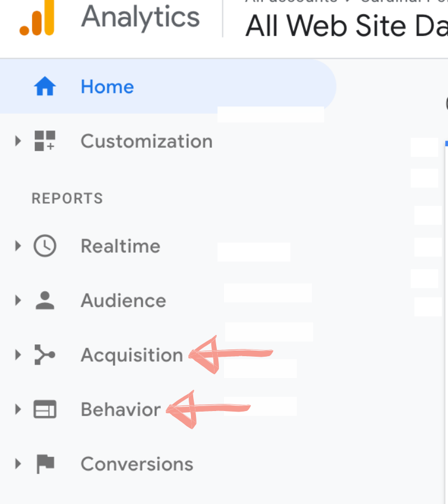The height and width of the screenshot is (504, 448).
Task: Expand Realtime reports with the disclosure arrow
Action: tap(18, 246)
